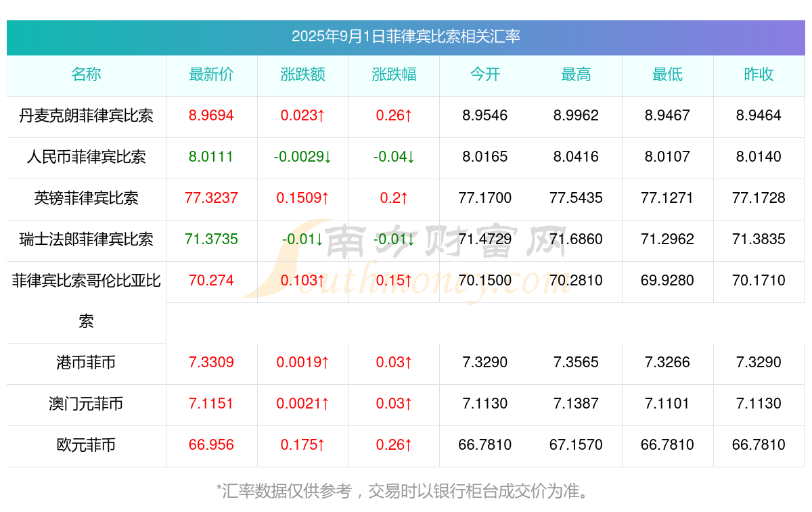
Task: Select the 港币菲币 row name
Action: [x=86, y=363]
